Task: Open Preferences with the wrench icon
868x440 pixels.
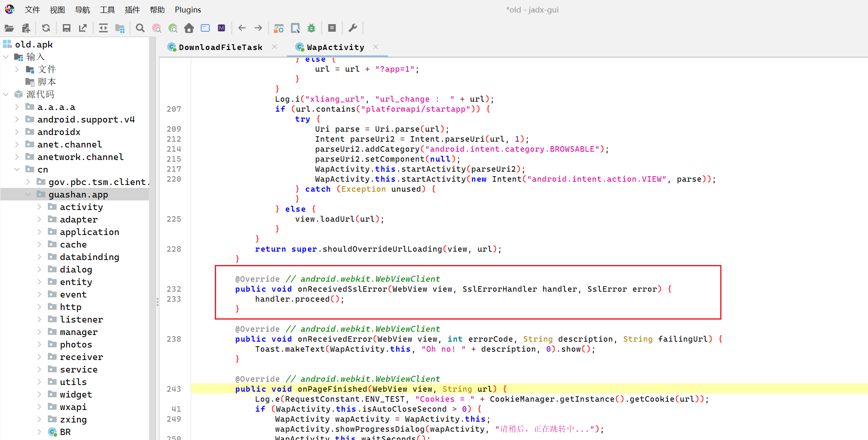Action: (x=353, y=28)
